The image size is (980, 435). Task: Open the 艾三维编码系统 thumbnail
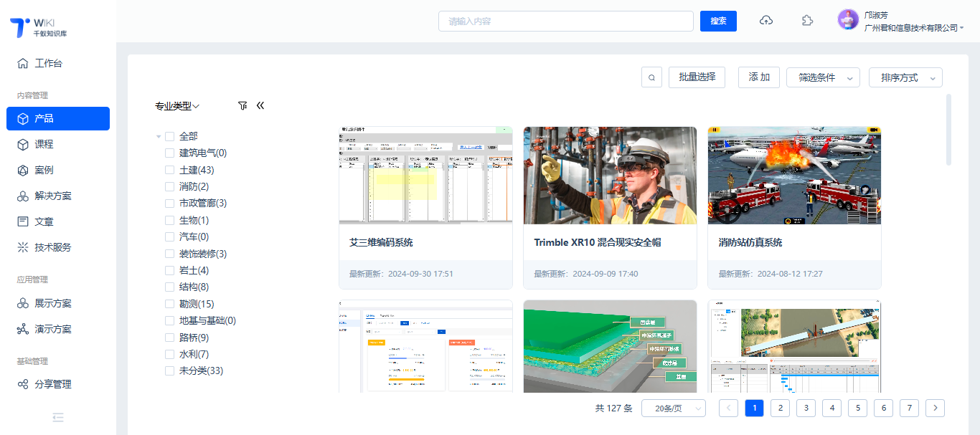(425, 176)
